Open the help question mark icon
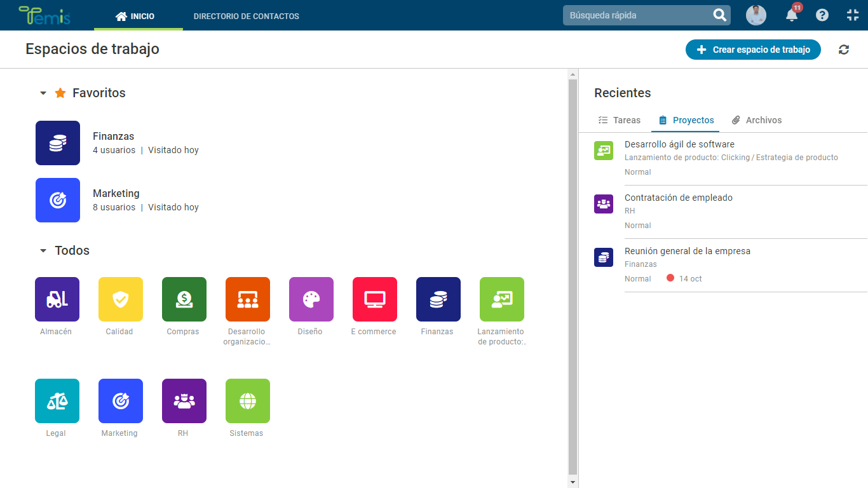 coord(822,15)
